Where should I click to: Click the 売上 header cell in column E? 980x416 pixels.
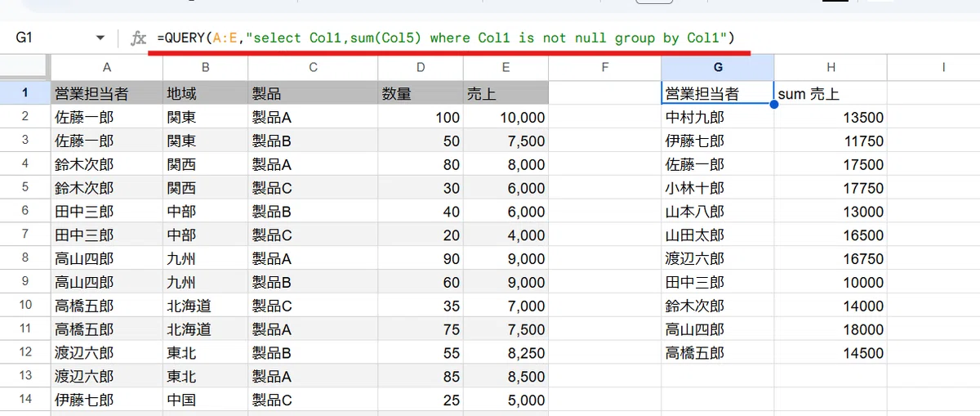point(506,93)
